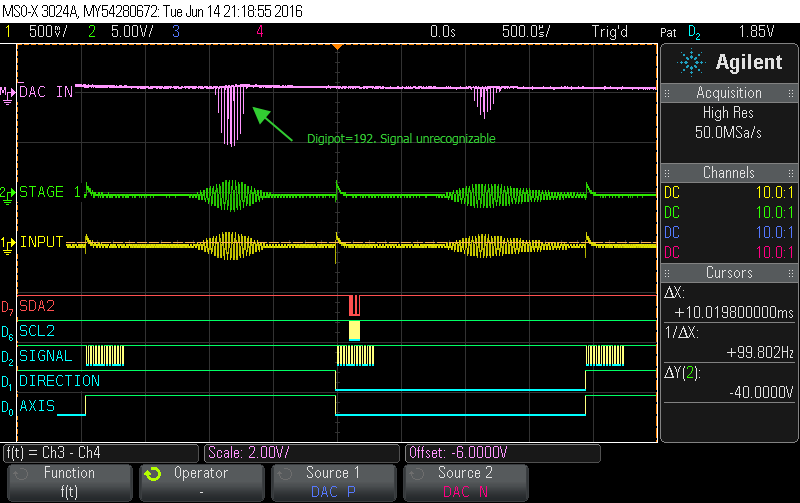Open the Acquisition panel header
This screenshot has height=503, width=800.
point(729,93)
